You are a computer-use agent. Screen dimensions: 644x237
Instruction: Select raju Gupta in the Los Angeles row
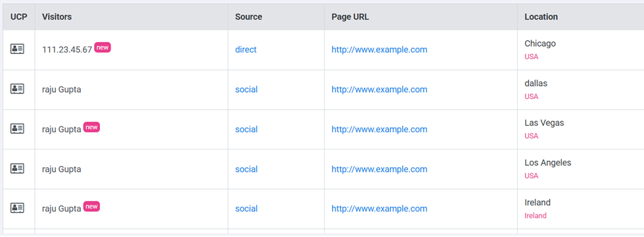(62, 169)
